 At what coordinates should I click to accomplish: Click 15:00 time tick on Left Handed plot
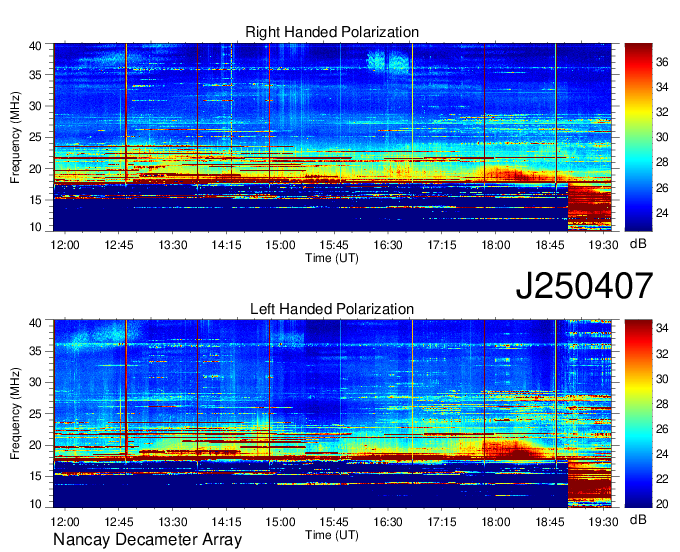(280, 522)
